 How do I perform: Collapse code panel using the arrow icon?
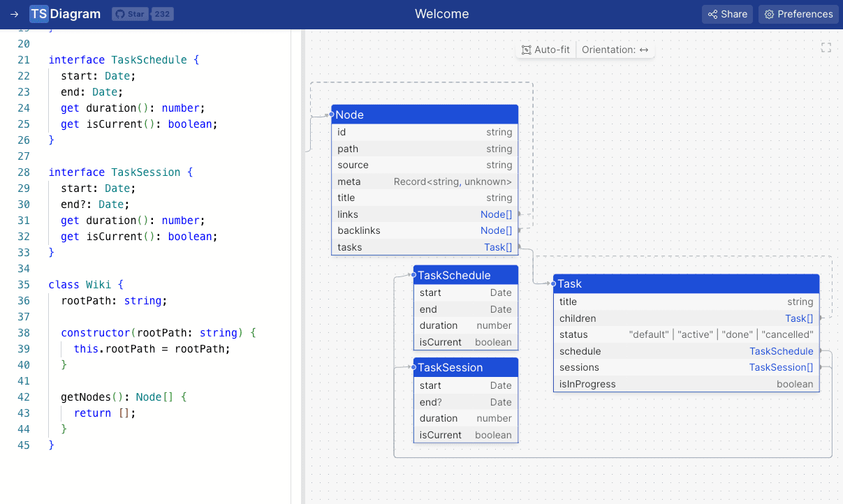pyautogui.click(x=14, y=13)
